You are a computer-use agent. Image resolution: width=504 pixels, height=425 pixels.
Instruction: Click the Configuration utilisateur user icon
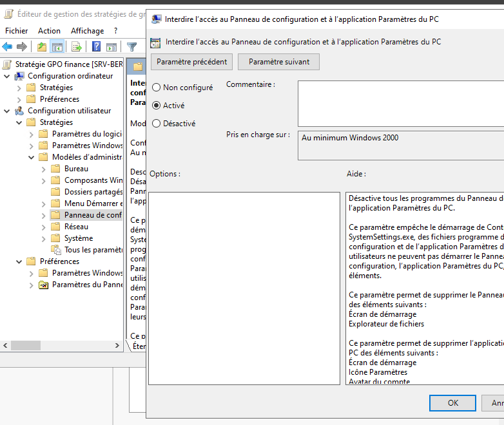tap(19, 111)
